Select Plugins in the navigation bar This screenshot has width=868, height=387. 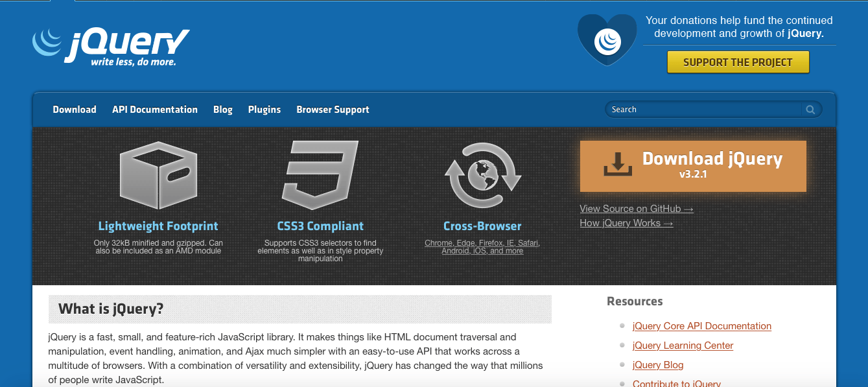point(264,110)
